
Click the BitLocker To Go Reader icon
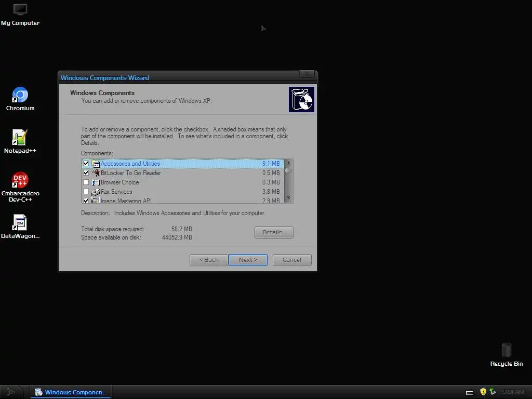pos(96,173)
